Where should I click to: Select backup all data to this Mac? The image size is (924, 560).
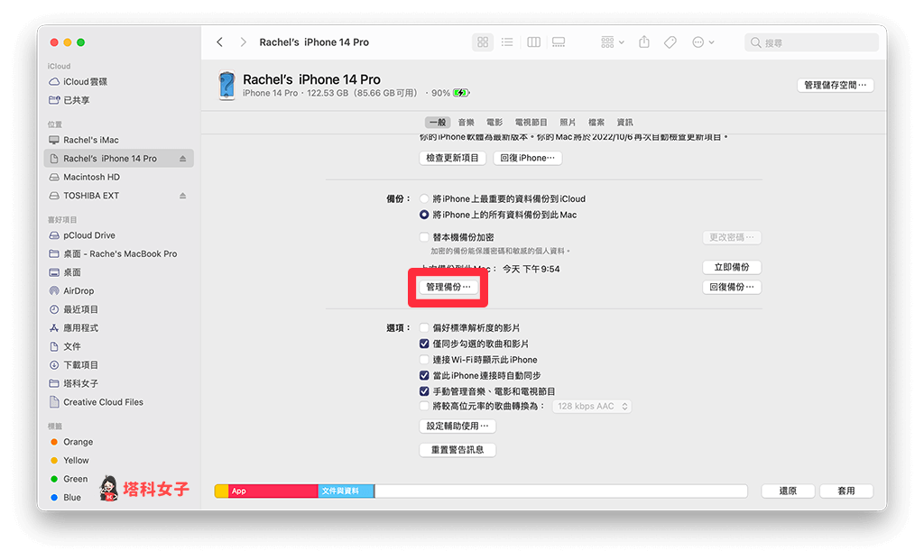424,215
